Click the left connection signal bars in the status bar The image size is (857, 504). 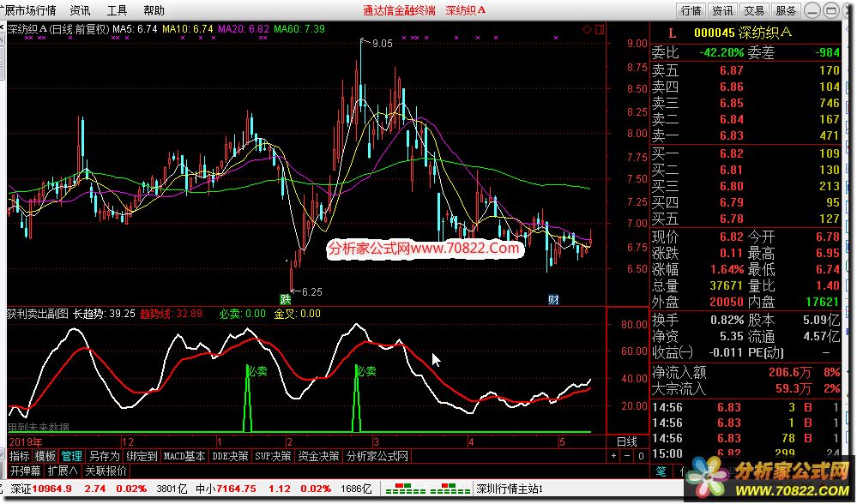(x=404, y=489)
